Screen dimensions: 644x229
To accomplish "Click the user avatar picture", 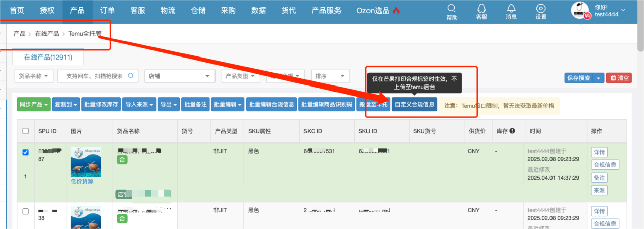I will 580,11.
